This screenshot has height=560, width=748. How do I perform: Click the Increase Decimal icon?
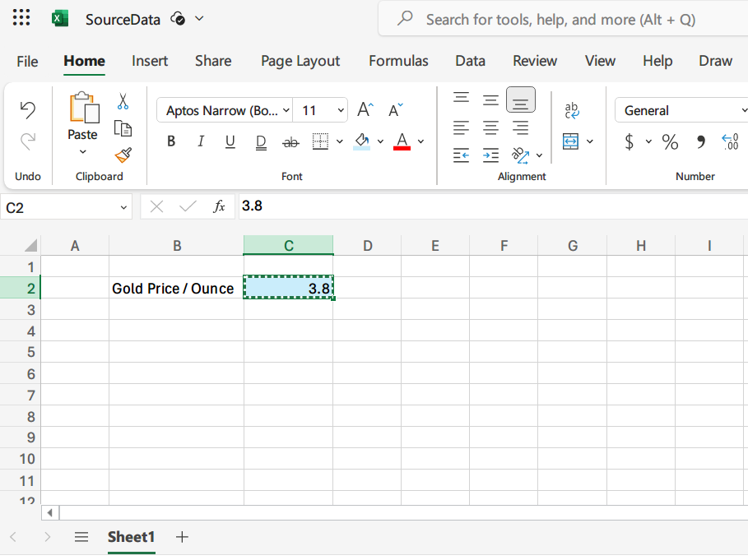point(729,141)
